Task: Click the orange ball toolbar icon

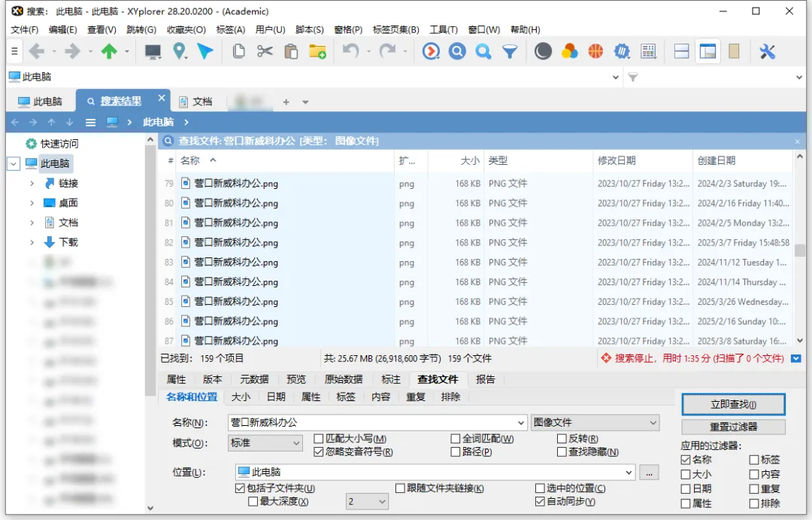Action: click(x=595, y=51)
